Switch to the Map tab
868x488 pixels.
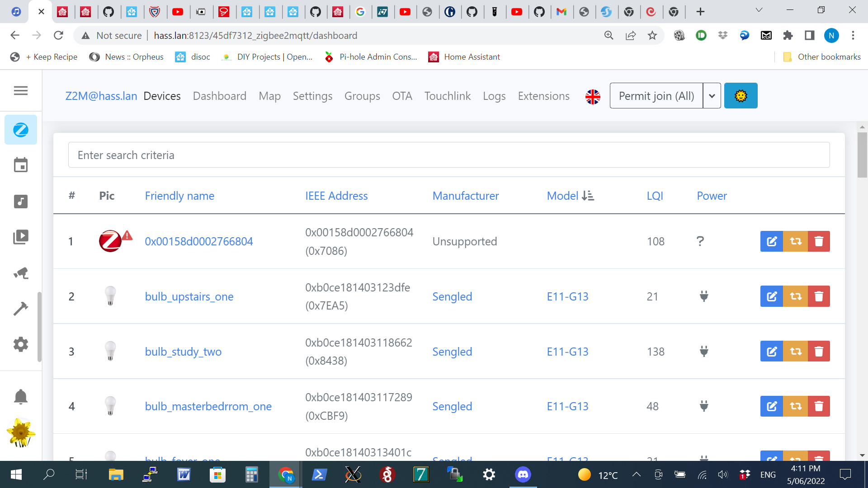pyautogui.click(x=269, y=96)
